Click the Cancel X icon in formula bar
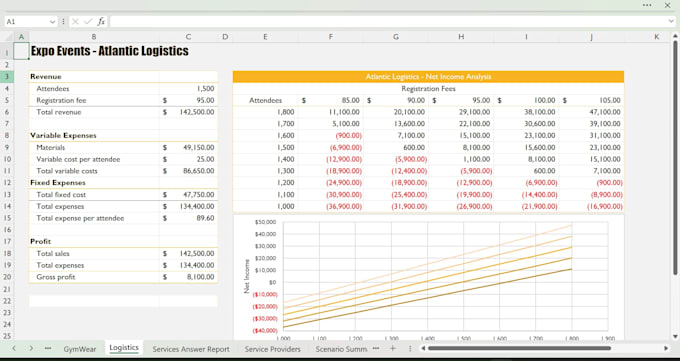This screenshot has width=680, height=361. (75, 21)
